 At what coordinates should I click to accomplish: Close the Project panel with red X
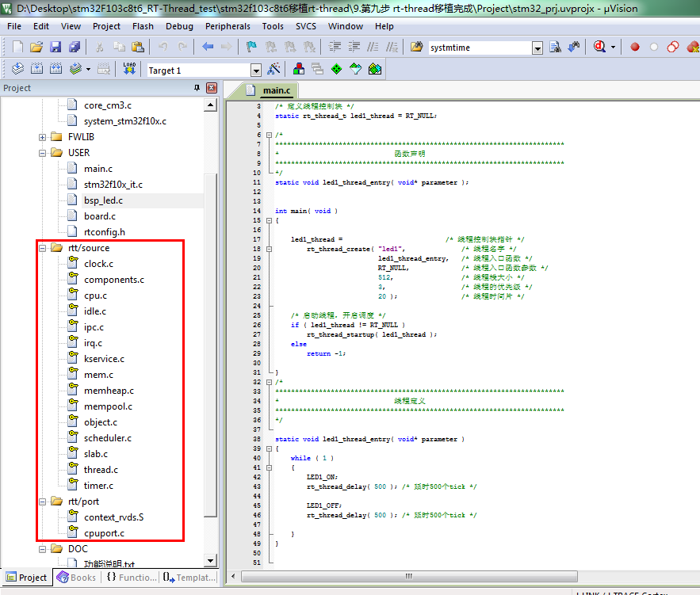pyautogui.click(x=212, y=88)
